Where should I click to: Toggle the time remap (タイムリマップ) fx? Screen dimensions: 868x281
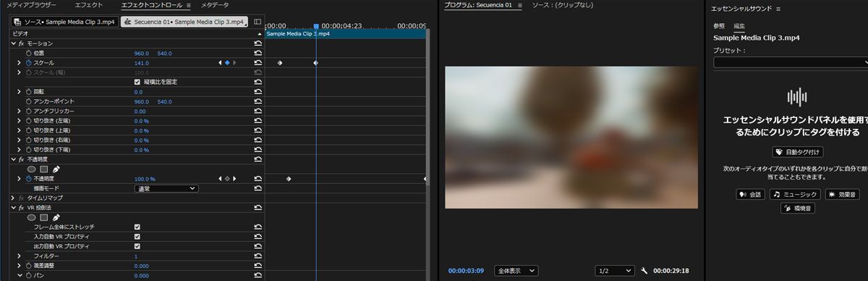tap(22, 198)
